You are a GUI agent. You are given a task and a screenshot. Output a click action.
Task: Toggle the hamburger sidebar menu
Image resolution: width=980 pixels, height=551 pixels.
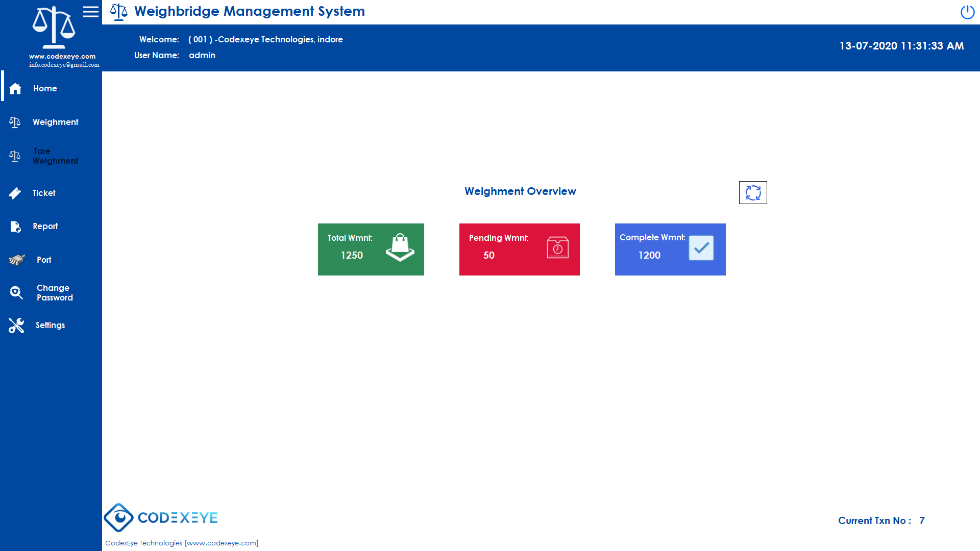tap(91, 12)
